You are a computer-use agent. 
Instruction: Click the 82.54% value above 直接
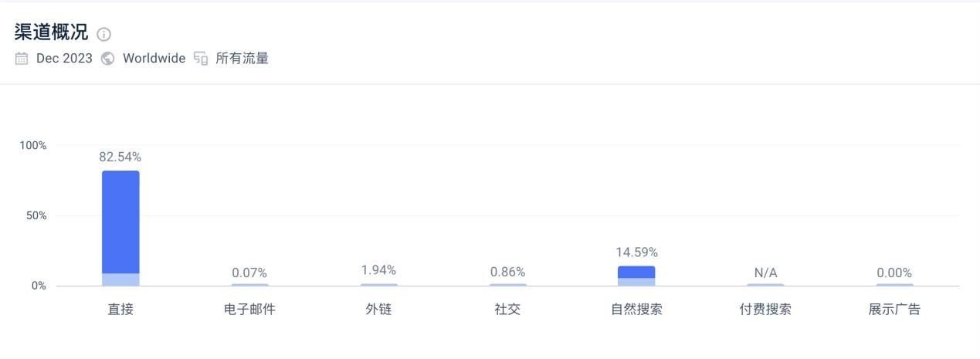coord(120,157)
